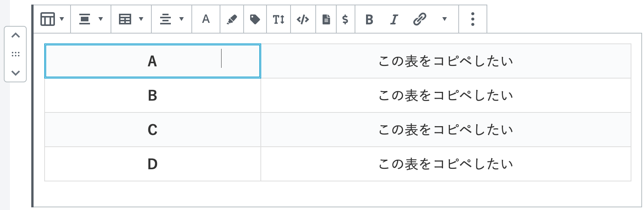Open the text alignment options
Screen dimensions: 644x210
(172, 19)
